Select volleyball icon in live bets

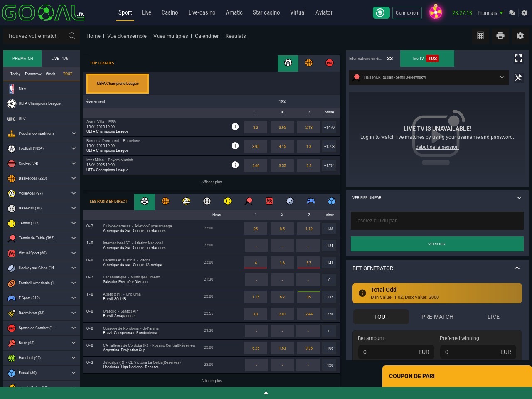tap(186, 202)
